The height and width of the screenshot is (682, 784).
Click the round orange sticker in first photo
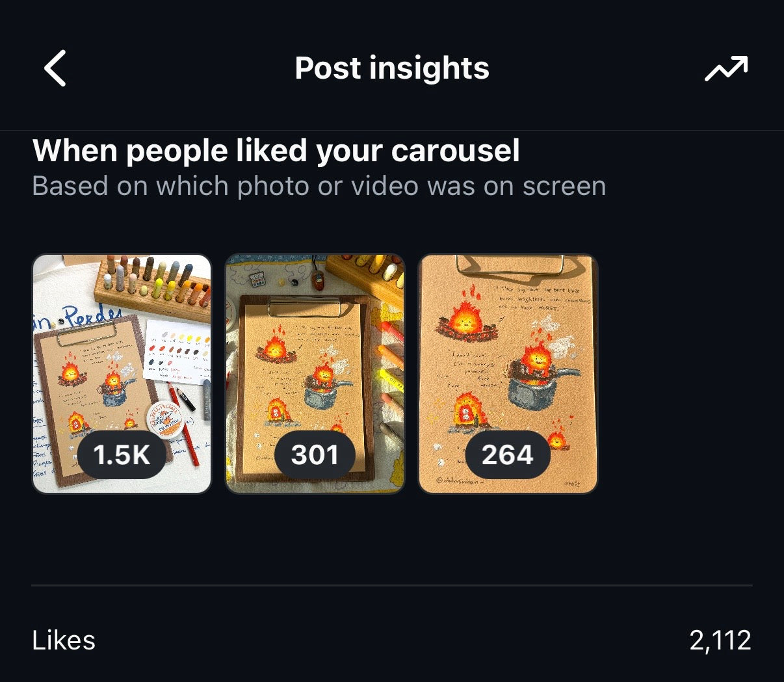[x=163, y=421]
